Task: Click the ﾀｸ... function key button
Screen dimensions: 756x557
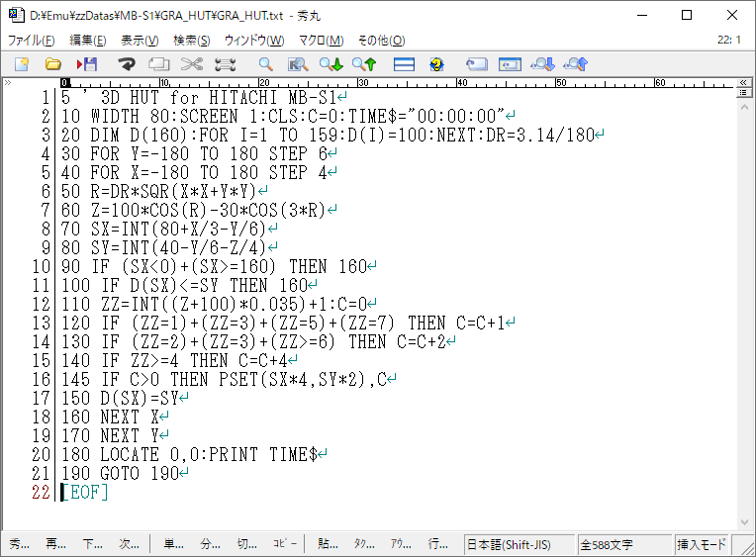Action: point(364,544)
